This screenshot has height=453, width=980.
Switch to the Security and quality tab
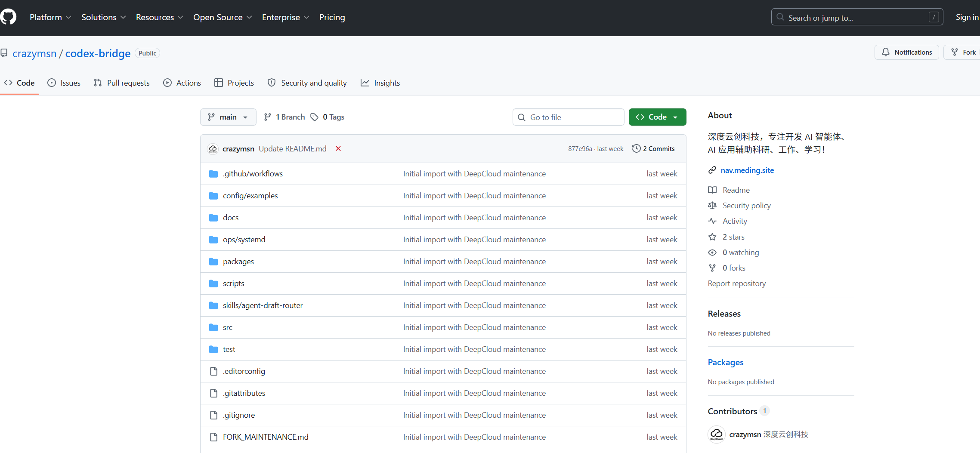coord(307,83)
